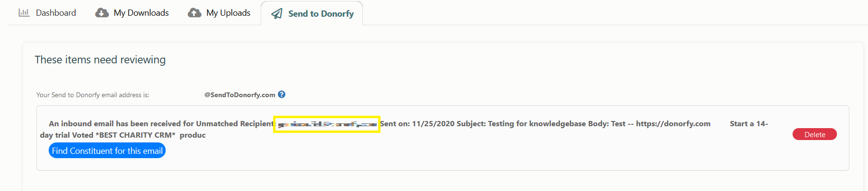Open the My Downloads tab
Image resolution: width=868 pixels, height=191 pixels.
pyautogui.click(x=132, y=13)
